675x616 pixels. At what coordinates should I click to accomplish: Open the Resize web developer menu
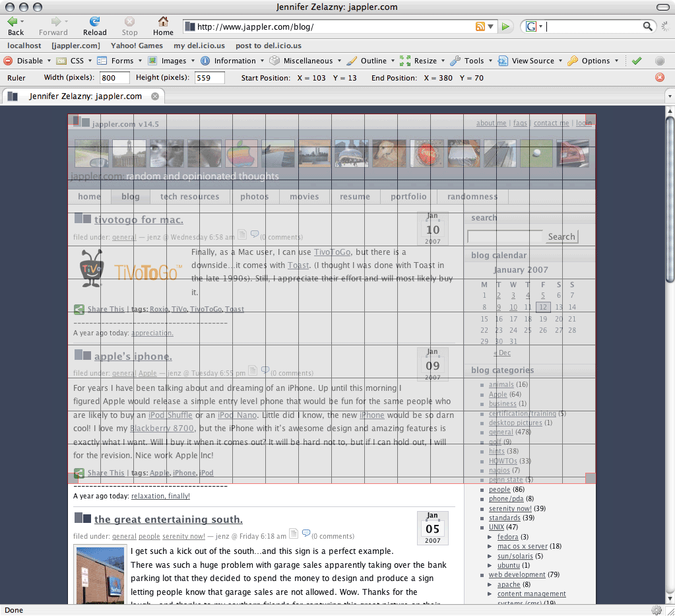(x=422, y=61)
